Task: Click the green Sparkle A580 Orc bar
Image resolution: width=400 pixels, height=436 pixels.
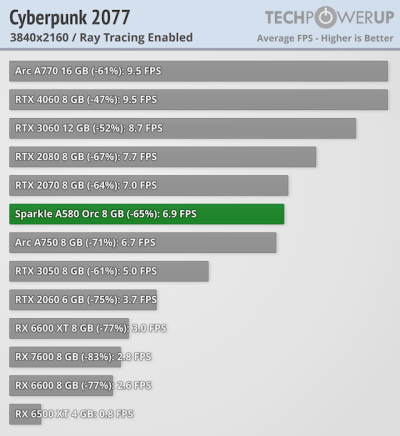Action: [x=146, y=214]
